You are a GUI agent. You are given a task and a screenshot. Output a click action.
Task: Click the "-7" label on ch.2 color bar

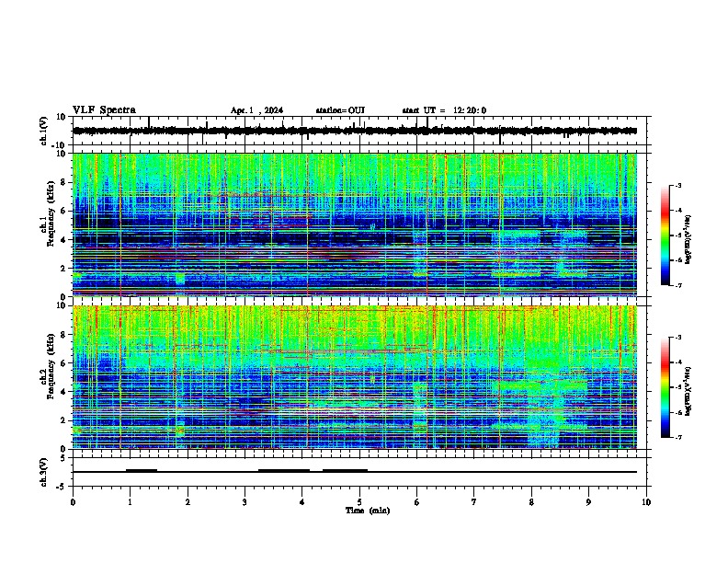[677, 437]
